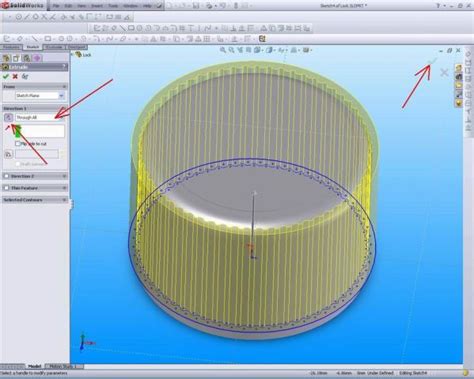Expand the Thin Feature section chevron
Screen dimensions: 474x379
[x=64, y=188]
